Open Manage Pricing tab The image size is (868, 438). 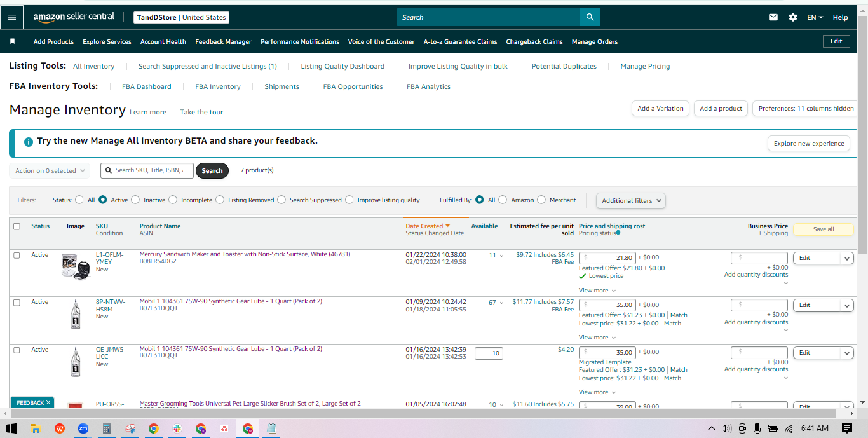coord(645,66)
